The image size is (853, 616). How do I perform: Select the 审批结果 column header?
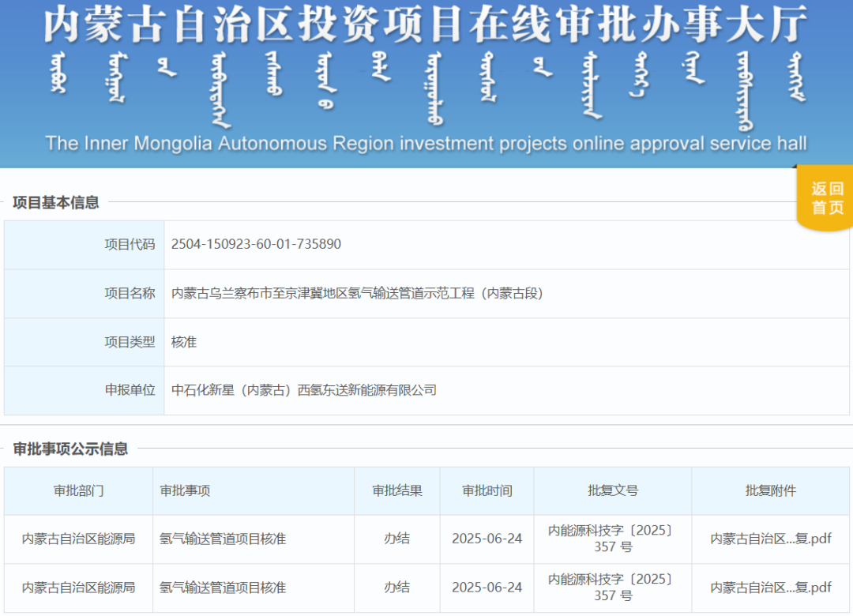pos(396,490)
